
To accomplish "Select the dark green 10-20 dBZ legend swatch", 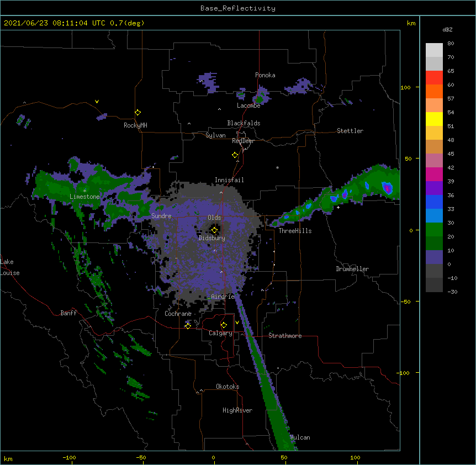I will pyautogui.click(x=434, y=243).
